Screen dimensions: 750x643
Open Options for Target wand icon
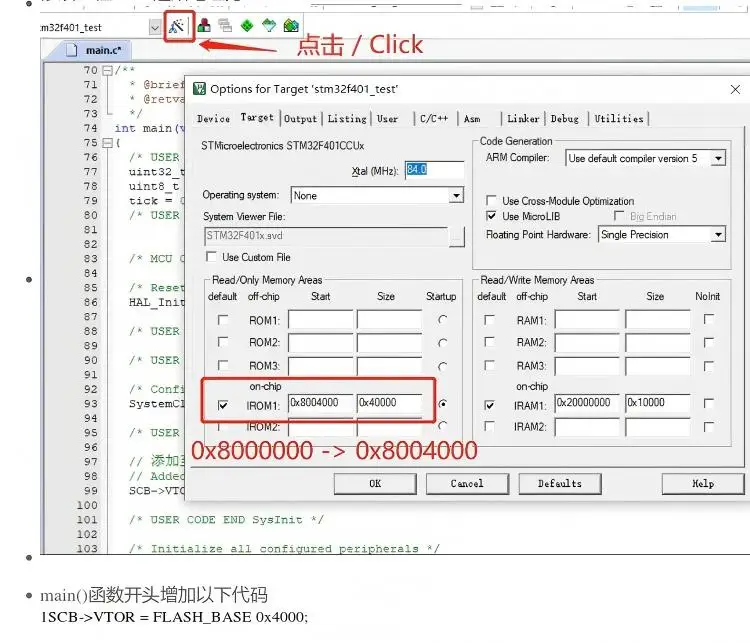[176, 26]
